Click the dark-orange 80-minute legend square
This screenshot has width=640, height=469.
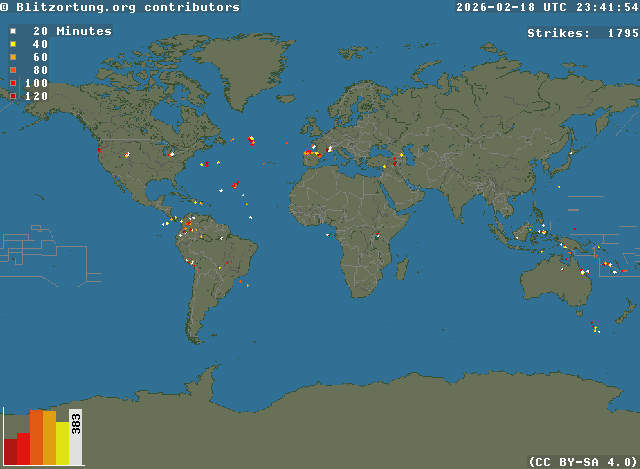click(12, 71)
